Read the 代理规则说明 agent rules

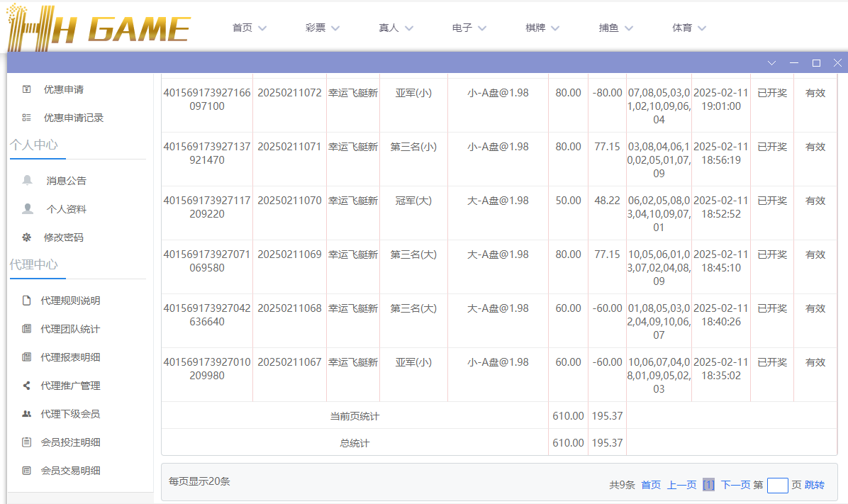69,300
